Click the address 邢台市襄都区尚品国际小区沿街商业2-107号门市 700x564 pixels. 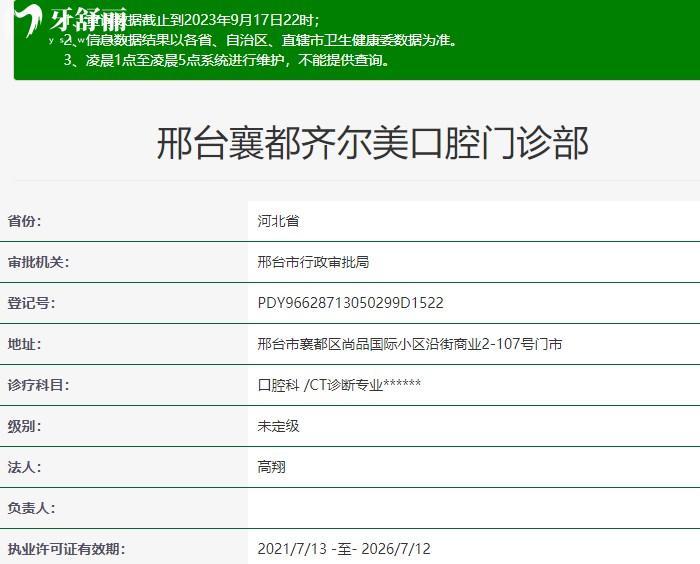click(x=410, y=344)
